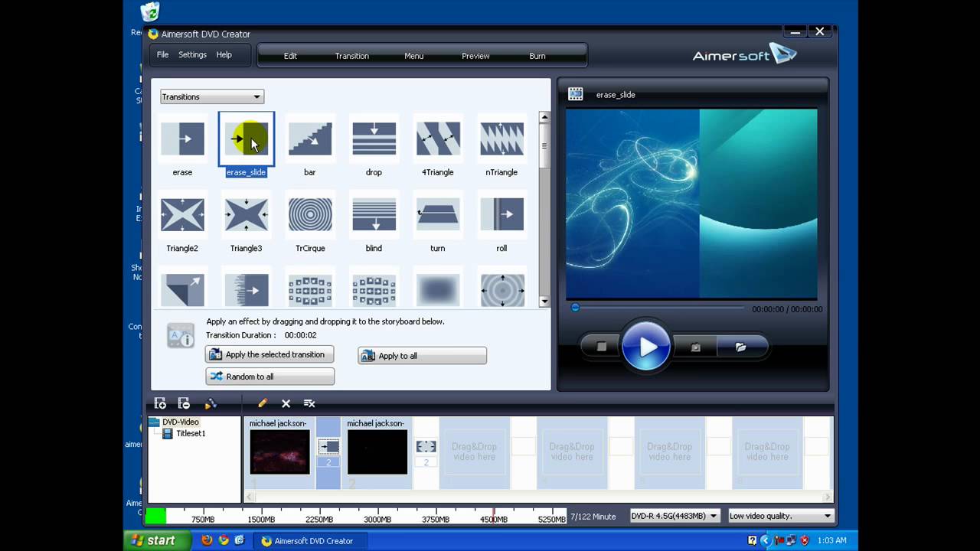Select the 4Triangle transition
Image resolution: width=980 pixels, height=551 pixels.
(x=438, y=139)
